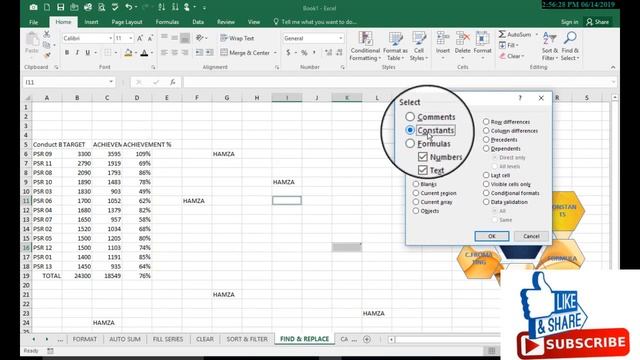This screenshot has height=360, width=640.
Task: Select the Comments radio button
Action: click(410, 117)
